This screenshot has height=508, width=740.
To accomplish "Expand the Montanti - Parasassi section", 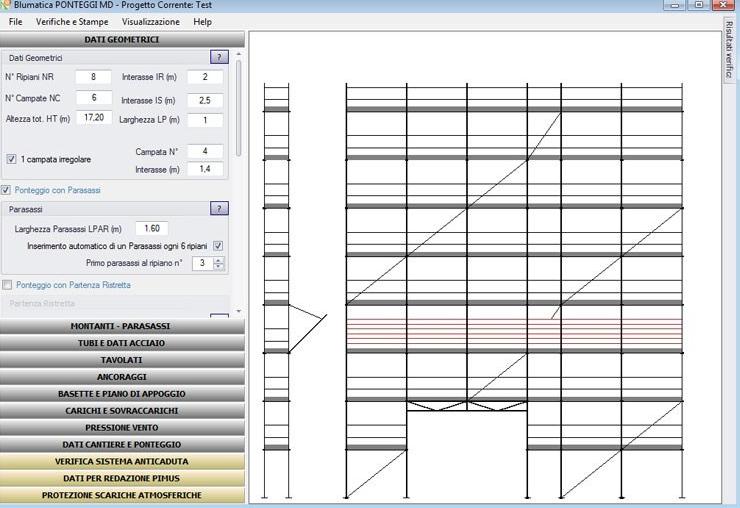I will pos(121,326).
